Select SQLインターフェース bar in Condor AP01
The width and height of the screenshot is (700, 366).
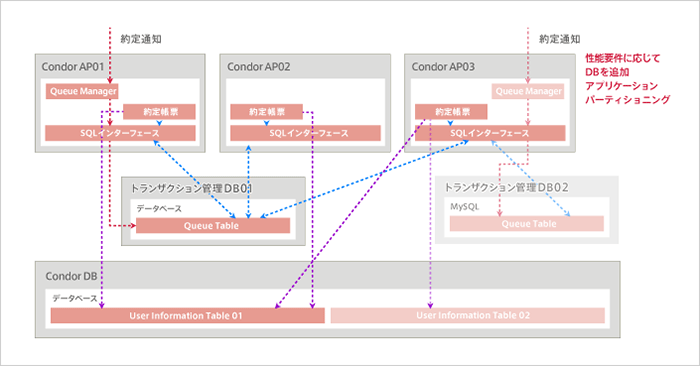[x=120, y=133]
